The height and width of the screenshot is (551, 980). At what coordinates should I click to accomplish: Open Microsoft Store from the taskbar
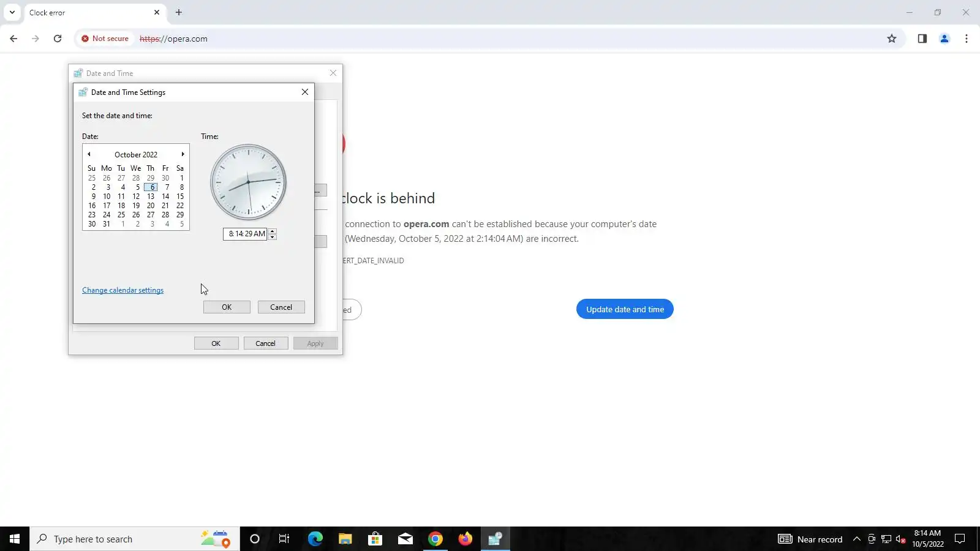click(375, 539)
